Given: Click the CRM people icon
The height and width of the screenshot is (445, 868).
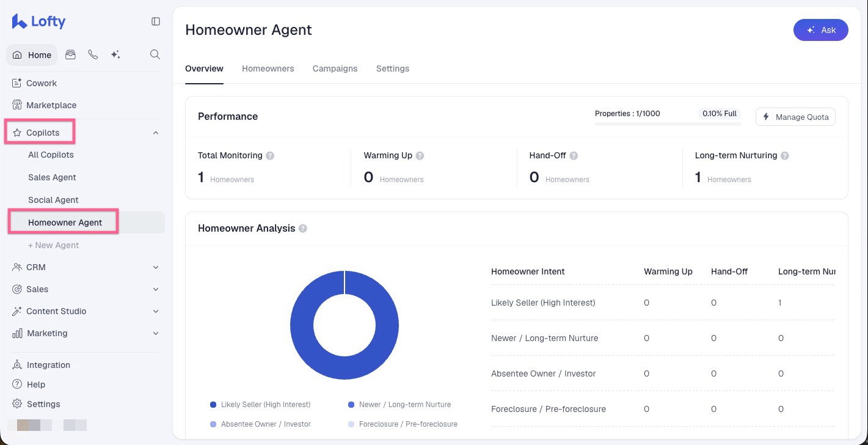Looking at the screenshot, I should [17, 267].
